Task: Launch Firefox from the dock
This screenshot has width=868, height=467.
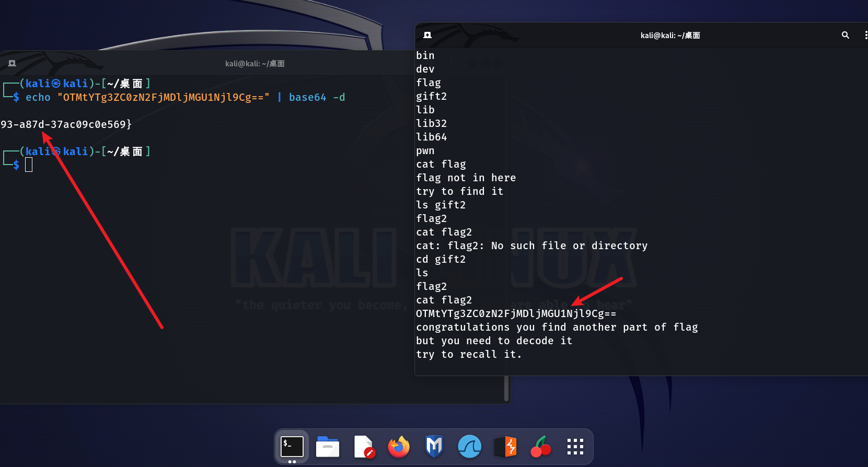Action: 399,447
